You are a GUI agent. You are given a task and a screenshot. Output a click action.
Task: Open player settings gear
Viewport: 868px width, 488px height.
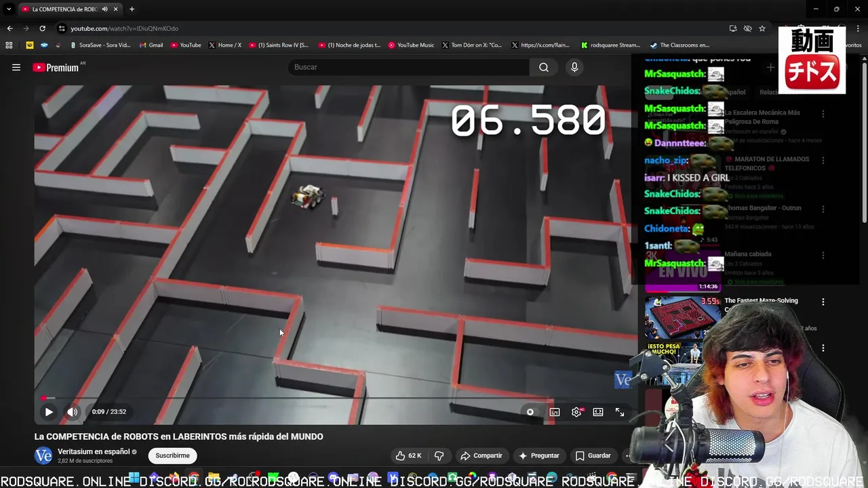[576, 411]
